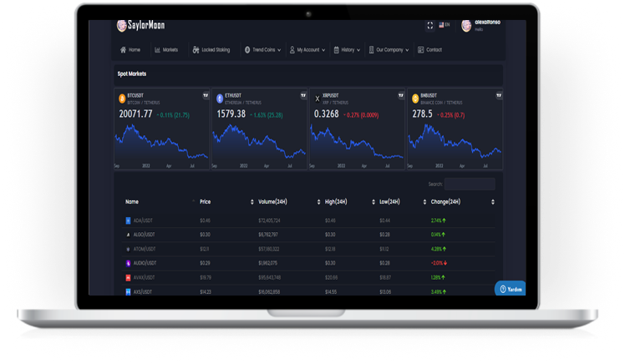This screenshot has height=364, width=625.
Task: Expand the My Account dropdown
Action: 310,50
